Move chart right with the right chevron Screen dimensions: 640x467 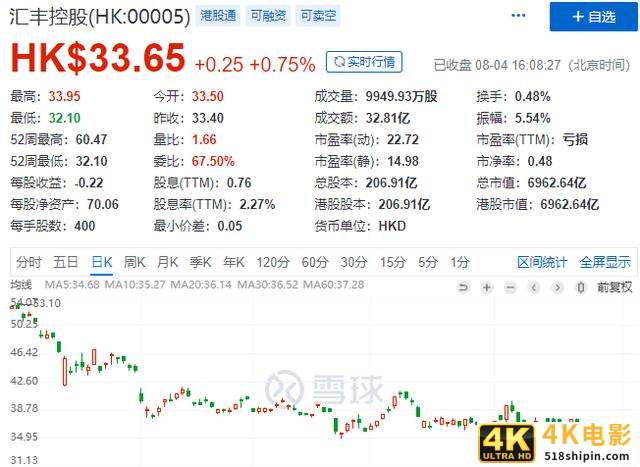point(557,288)
